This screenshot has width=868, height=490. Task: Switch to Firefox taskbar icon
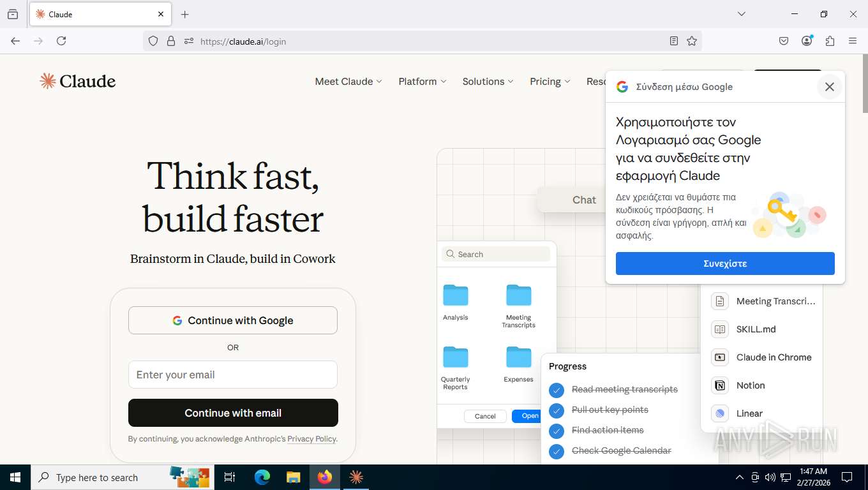(325, 477)
